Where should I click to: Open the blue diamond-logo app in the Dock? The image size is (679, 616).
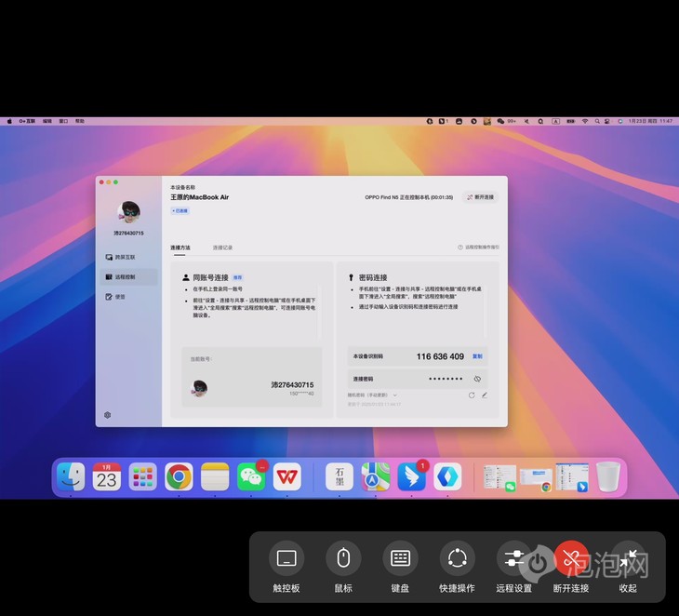(447, 476)
